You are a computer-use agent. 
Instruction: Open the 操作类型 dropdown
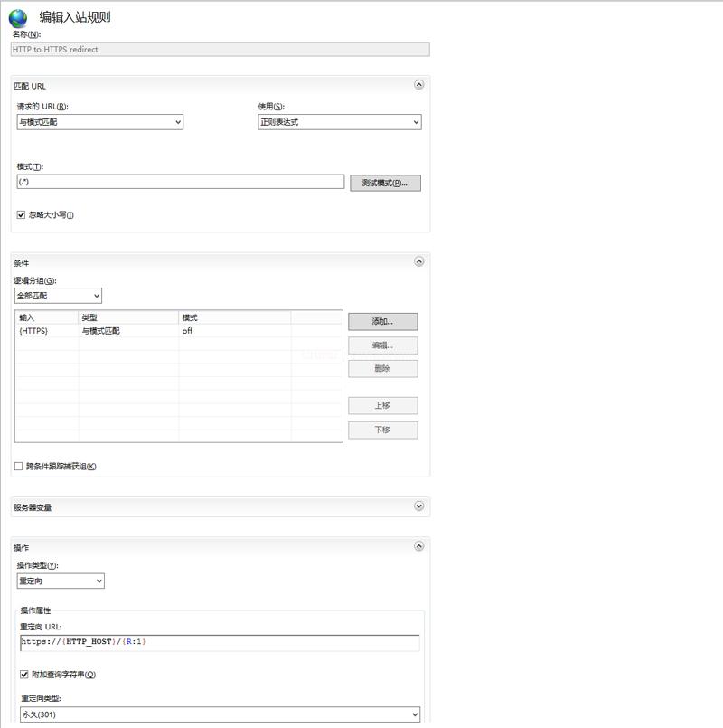coord(61,581)
